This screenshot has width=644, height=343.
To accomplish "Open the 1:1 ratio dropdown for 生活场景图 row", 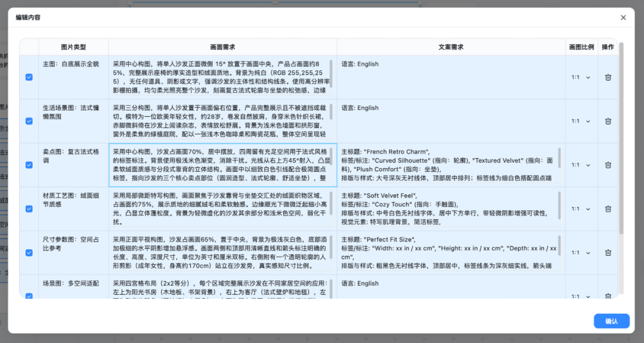I will click(x=581, y=121).
